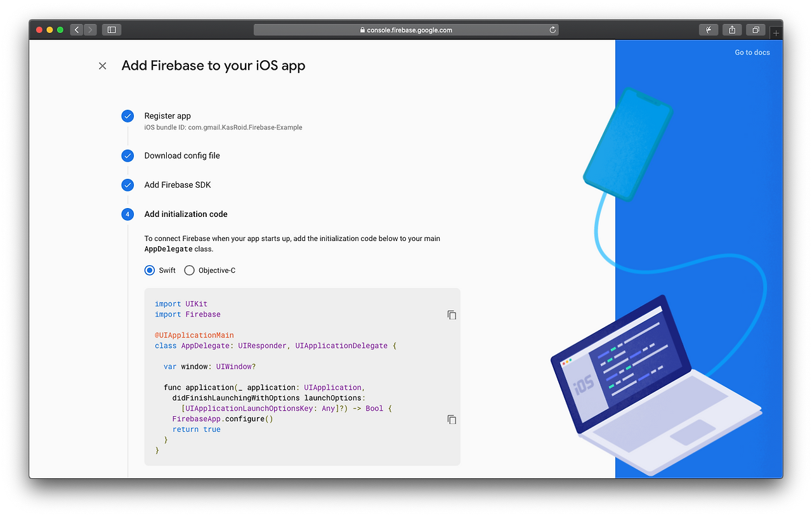
Task: Click the laptop illustration
Action: pos(656,386)
